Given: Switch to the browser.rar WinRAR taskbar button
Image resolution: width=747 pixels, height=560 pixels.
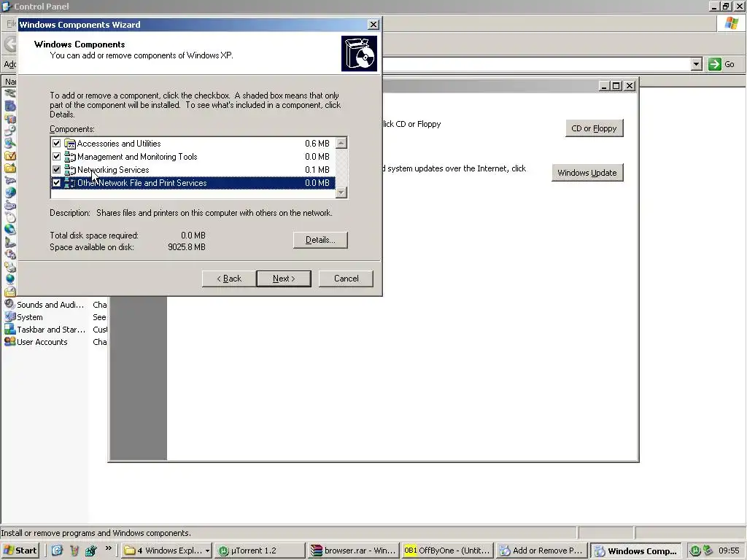Looking at the screenshot, I should tap(354, 551).
